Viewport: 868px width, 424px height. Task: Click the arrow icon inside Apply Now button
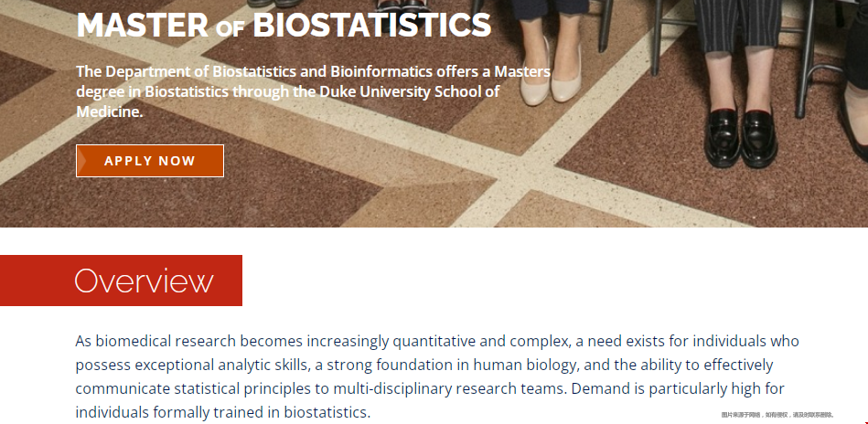coord(82,161)
